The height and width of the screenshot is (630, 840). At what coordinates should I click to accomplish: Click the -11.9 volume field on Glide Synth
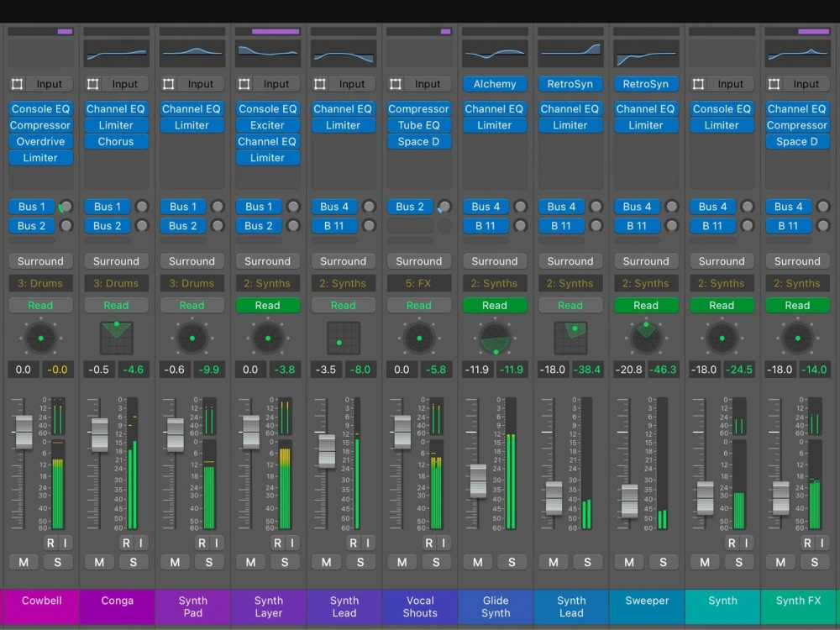pos(477,370)
